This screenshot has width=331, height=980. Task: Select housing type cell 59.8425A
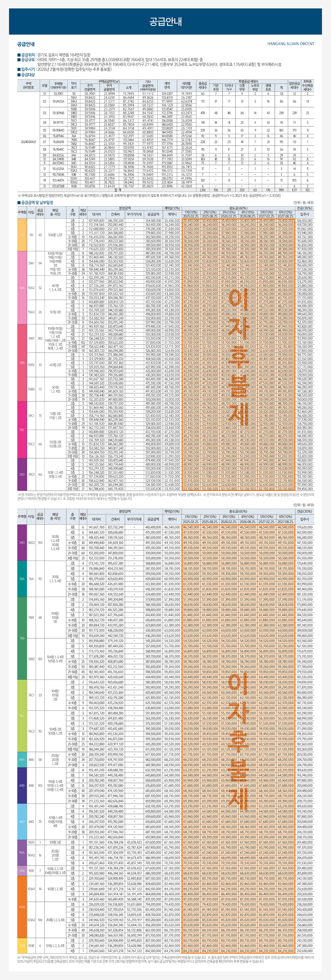coord(58,102)
